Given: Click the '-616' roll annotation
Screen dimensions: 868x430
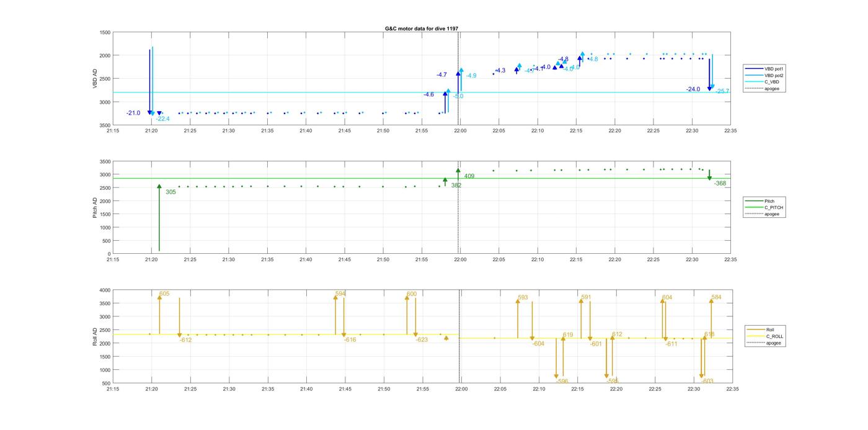Looking at the screenshot, I should [x=350, y=339].
